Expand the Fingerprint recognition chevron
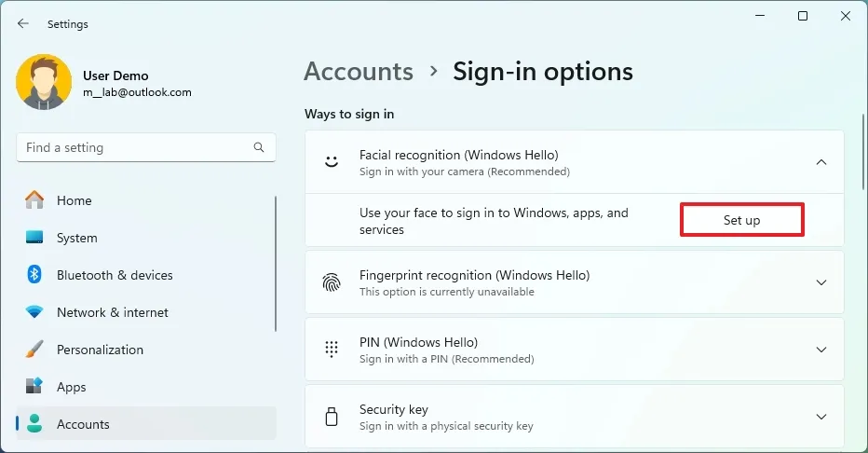 (821, 282)
